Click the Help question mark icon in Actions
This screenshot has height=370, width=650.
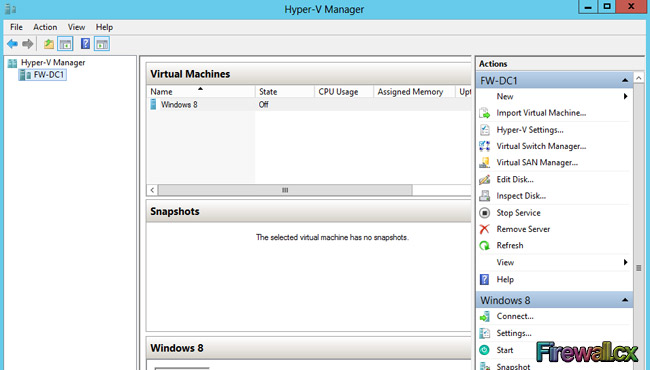485,279
